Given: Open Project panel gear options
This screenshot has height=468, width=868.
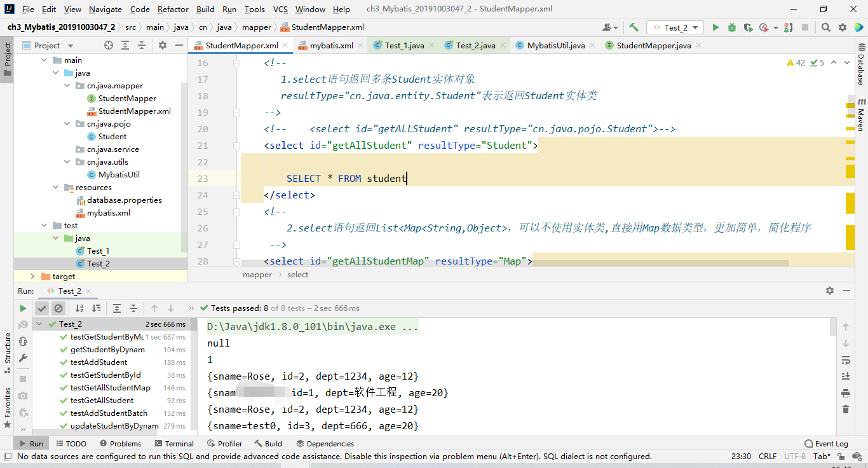Looking at the screenshot, I should pos(163,45).
